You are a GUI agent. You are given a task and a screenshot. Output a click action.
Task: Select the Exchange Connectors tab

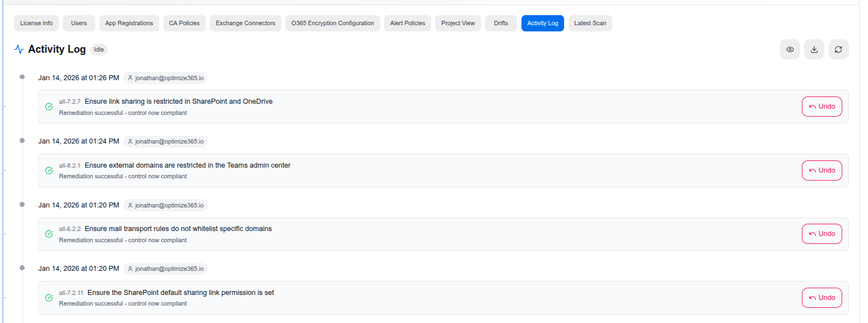[x=246, y=23]
